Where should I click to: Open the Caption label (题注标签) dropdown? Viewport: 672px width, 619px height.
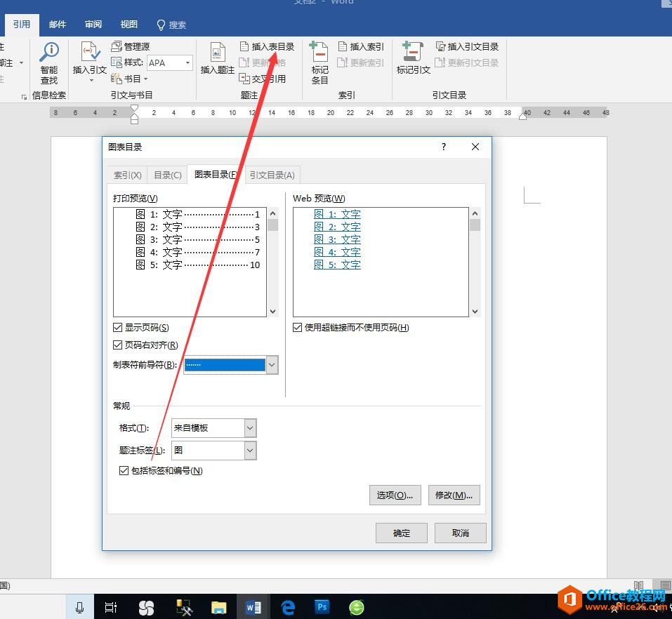tap(250, 451)
